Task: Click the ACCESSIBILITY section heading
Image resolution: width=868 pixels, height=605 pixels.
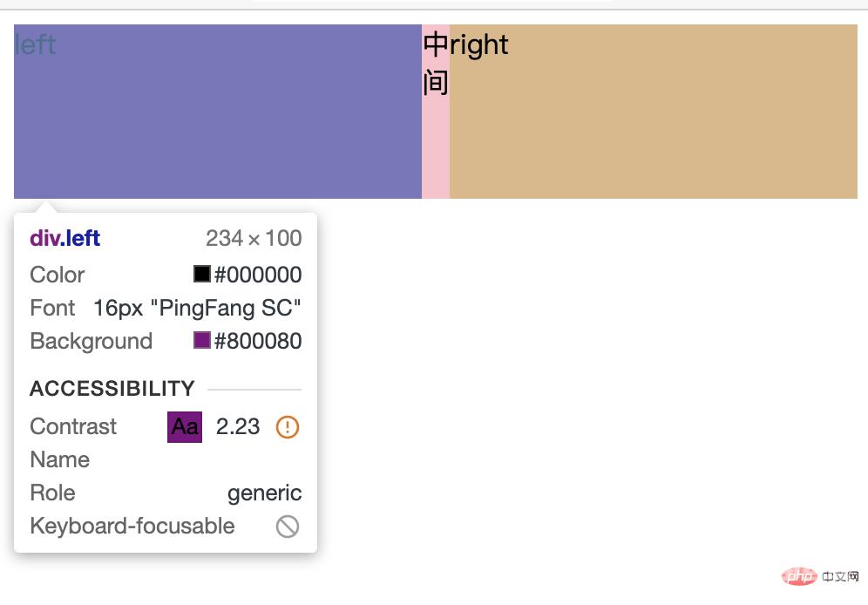Action: coord(112,389)
